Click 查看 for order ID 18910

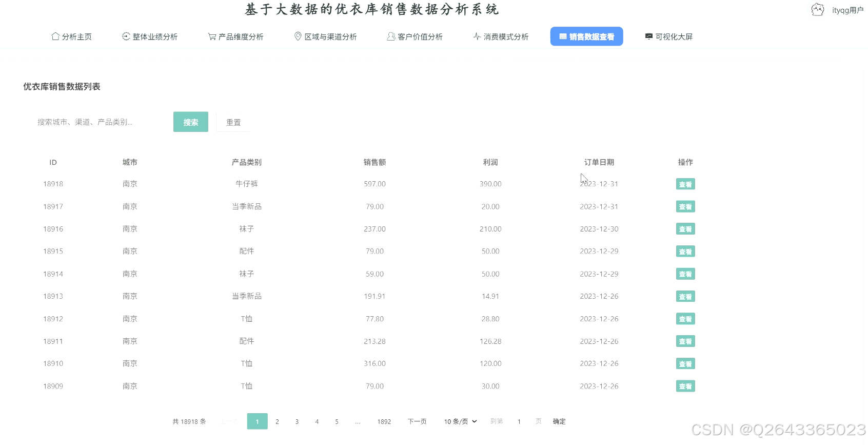pyautogui.click(x=685, y=364)
